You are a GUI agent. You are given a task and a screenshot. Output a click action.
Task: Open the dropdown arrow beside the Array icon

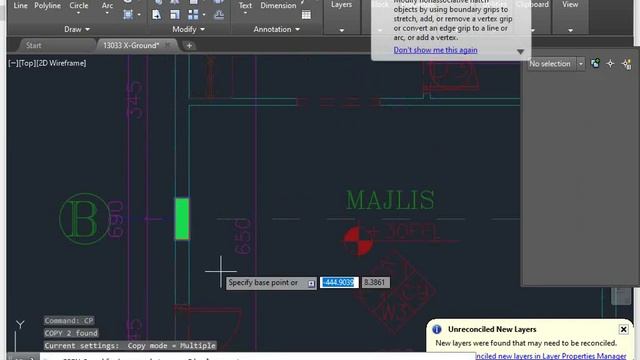(204, 15)
